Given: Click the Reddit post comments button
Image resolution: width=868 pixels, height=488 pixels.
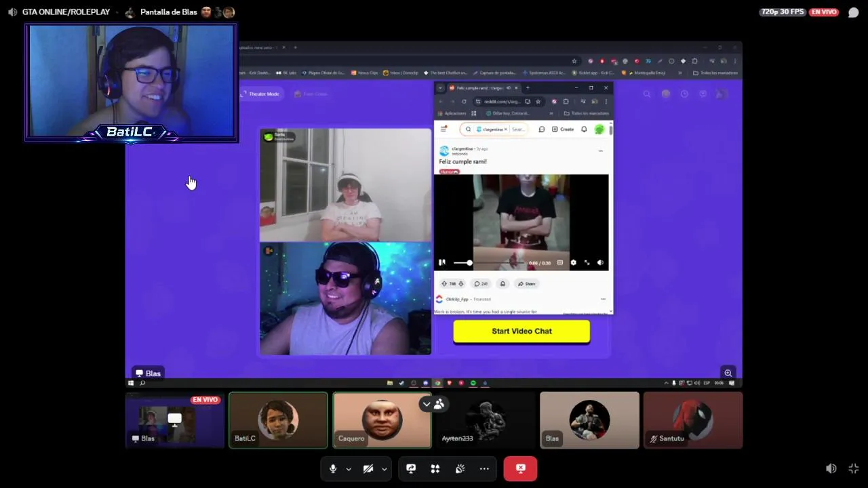Looking at the screenshot, I should tap(481, 284).
